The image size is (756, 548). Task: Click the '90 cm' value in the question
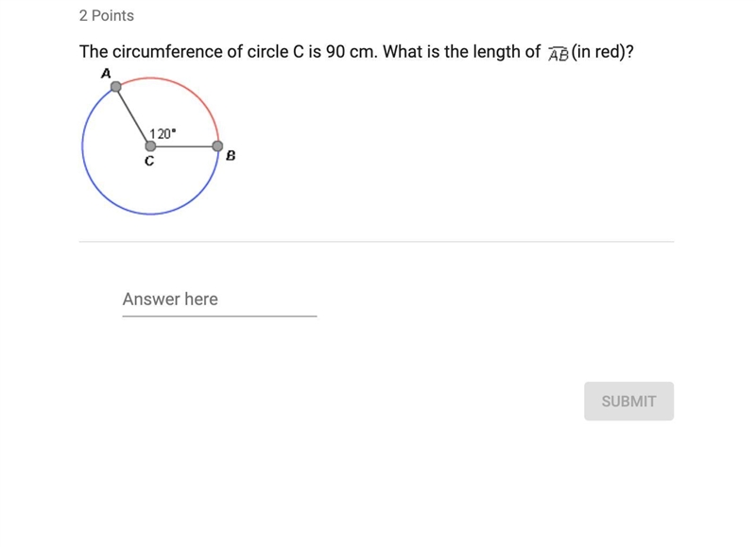click(351, 52)
